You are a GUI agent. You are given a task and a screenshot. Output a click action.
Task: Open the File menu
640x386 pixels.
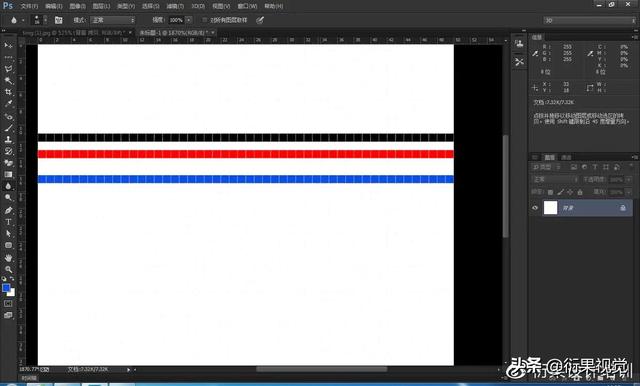[29, 6]
